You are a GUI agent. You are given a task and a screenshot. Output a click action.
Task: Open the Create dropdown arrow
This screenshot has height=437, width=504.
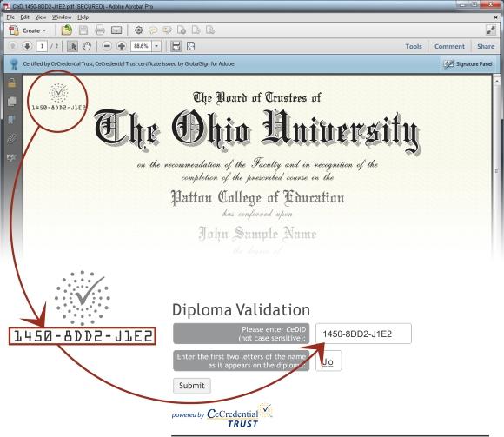click(44, 30)
